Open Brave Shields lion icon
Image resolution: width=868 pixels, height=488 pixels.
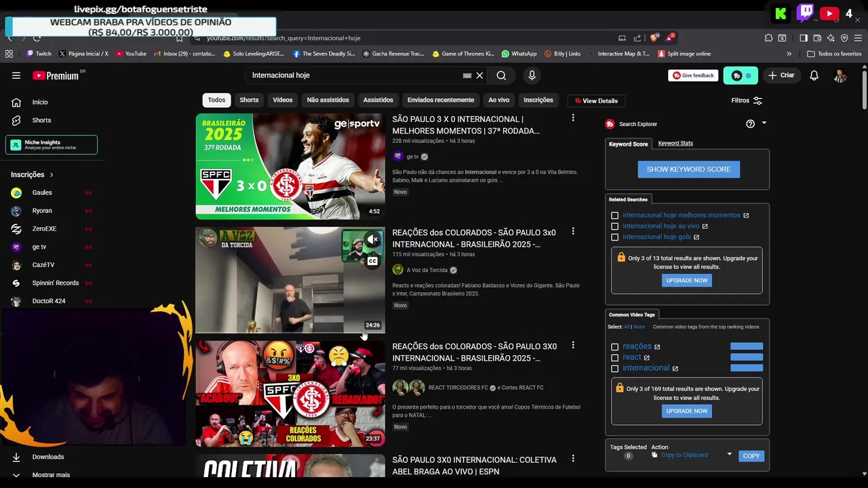coord(654,38)
